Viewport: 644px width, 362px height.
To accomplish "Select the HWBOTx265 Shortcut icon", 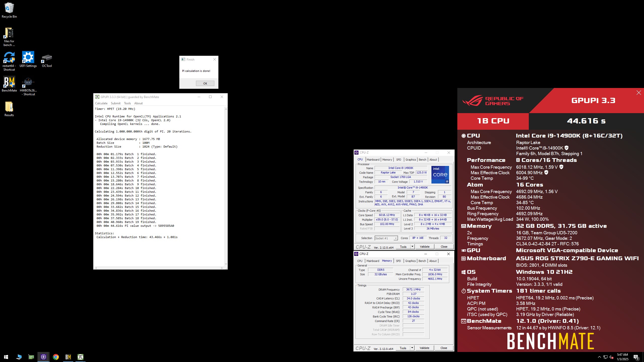I will point(28,86).
